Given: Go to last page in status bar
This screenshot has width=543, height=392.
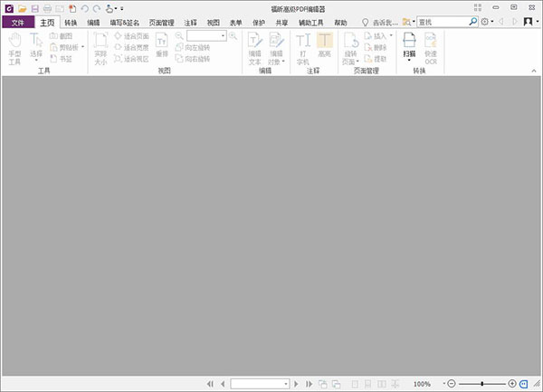Looking at the screenshot, I should click(309, 384).
